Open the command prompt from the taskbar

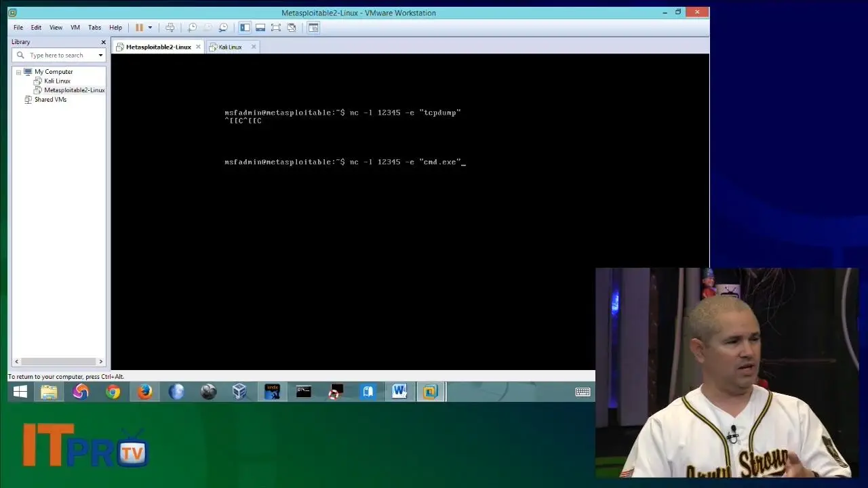[303, 392]
